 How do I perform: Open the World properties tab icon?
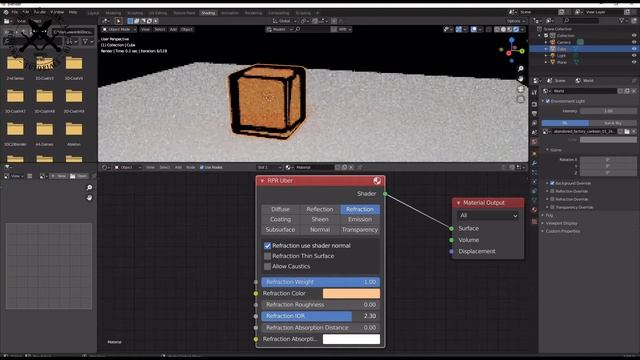tap(534, 142)
